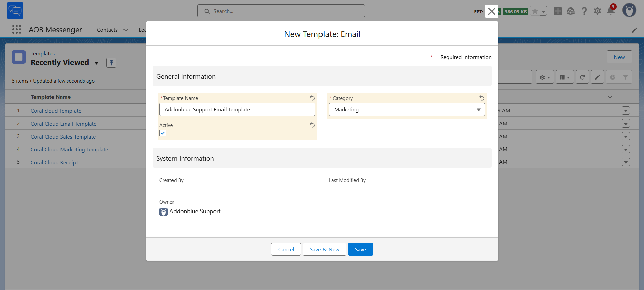The height and width of the screenshot is (290, 644).
Task: Open the Category dropdown set to Marketing
Action: 407,109
